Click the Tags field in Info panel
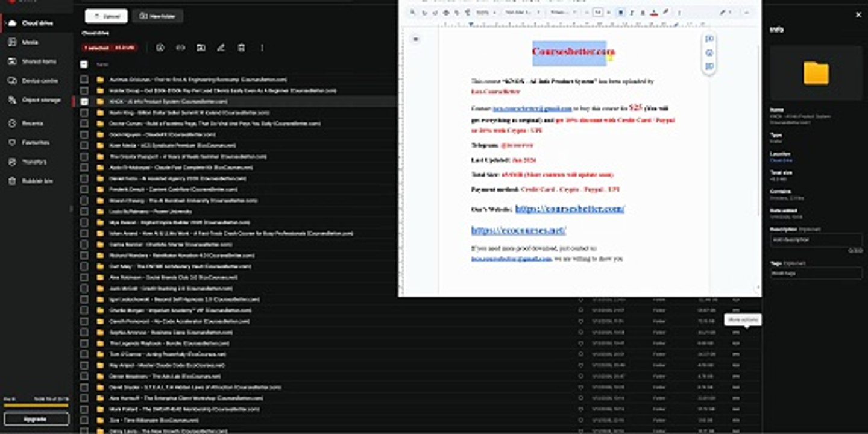 click(816, 273)
